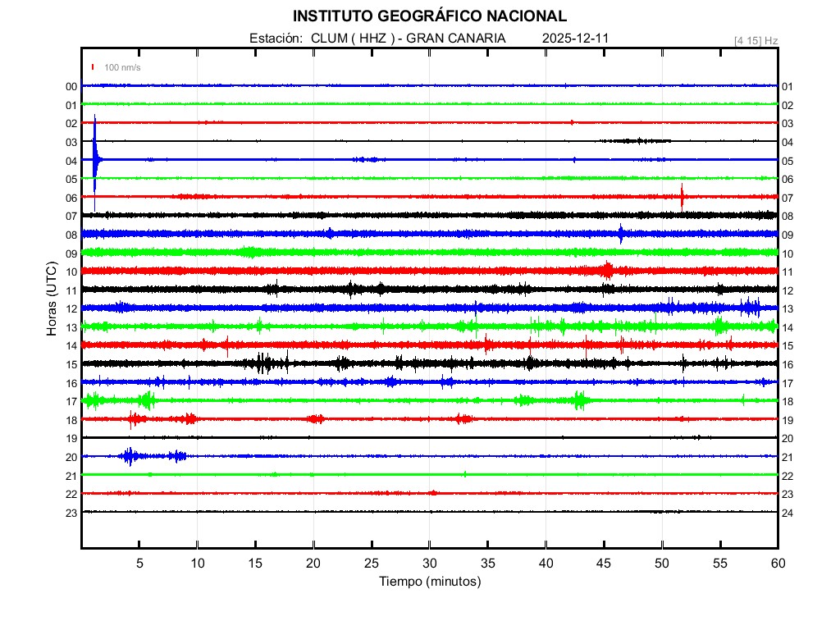Select the 5 minute tick label

pos(139,563)
